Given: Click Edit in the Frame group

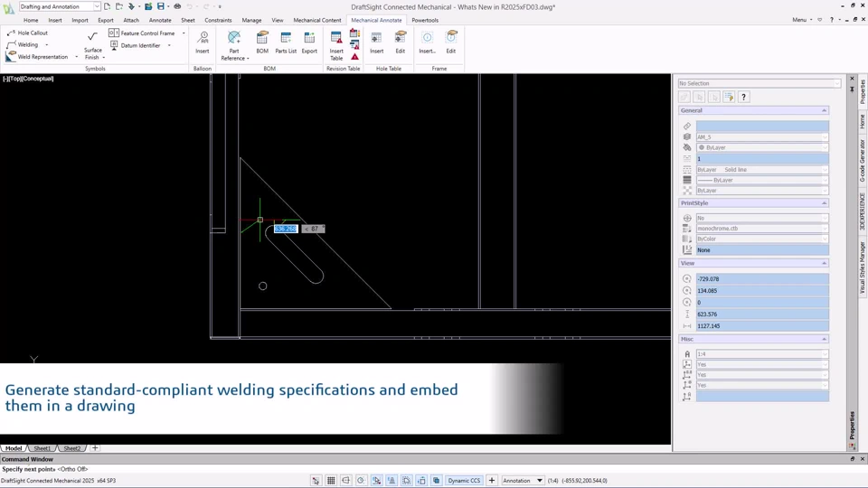Looking at the screenshot, I should (x=451, y=42).
